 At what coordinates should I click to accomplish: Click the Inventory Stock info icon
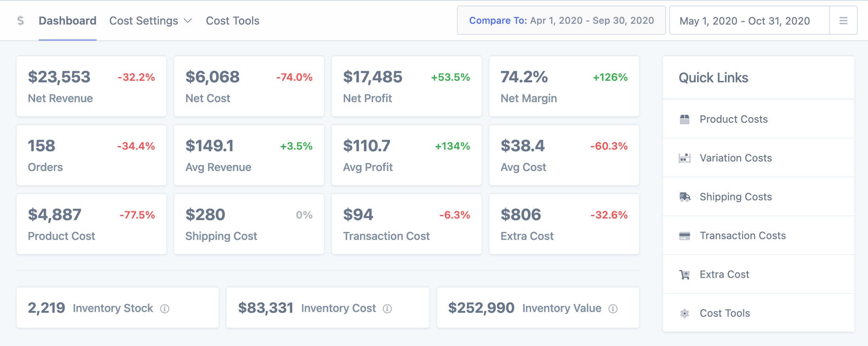pos(165,309)
